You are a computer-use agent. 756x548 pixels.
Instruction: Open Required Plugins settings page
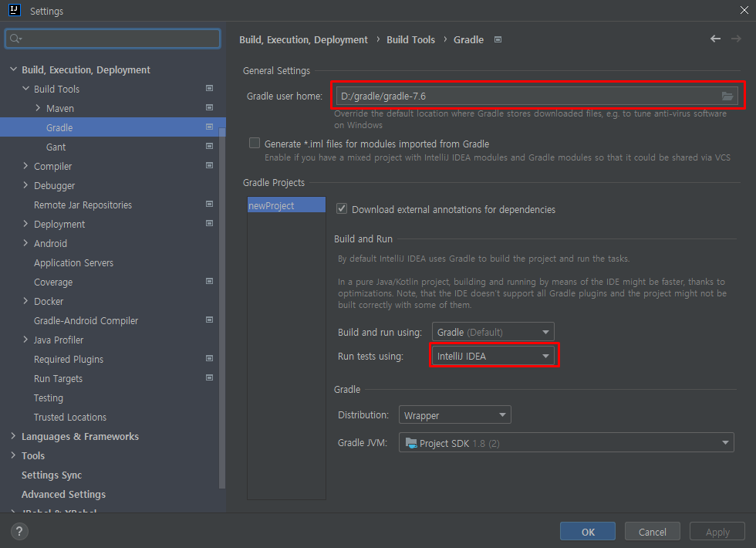[69, 360]
